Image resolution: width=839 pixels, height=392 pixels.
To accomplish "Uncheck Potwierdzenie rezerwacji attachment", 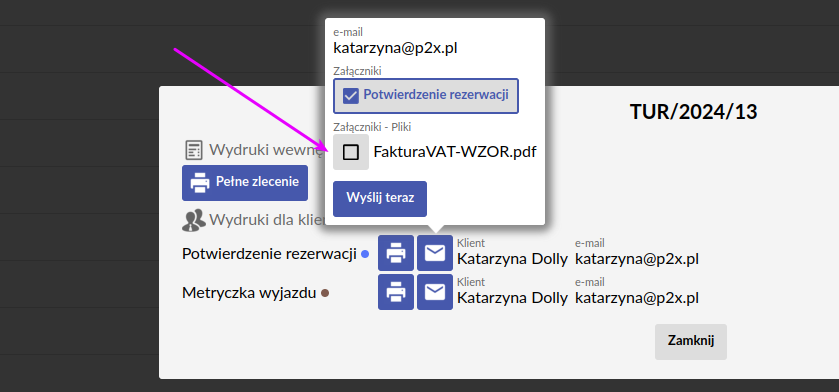I will pyautogui.click(x=426, y=96).
